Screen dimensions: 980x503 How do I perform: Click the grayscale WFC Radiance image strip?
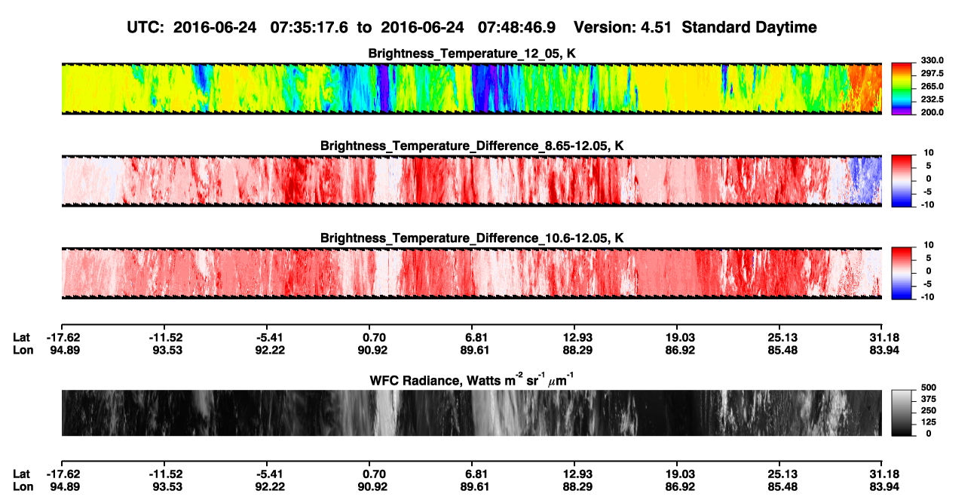pos(472,413)
